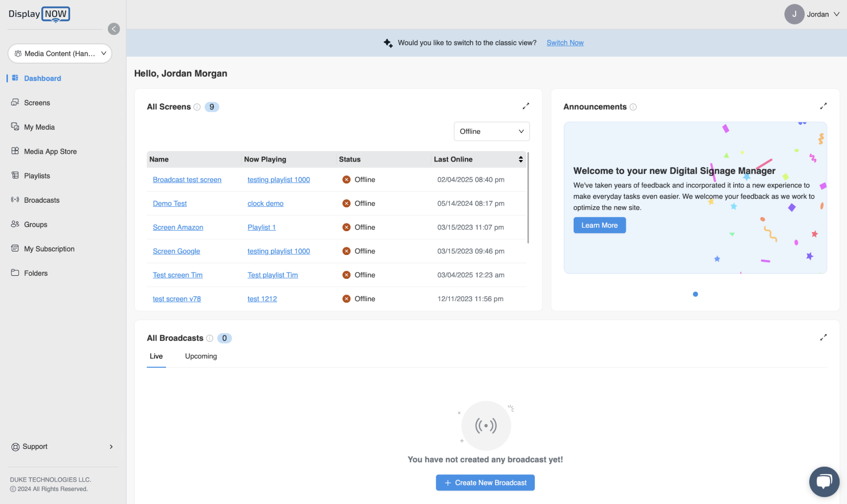
Task: Switch to the Upcoming broadcasts tab
Action: click(201, 356)
